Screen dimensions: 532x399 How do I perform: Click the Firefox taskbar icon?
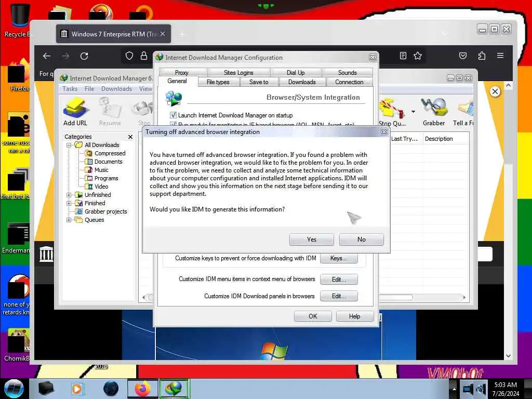pos(142,389)
